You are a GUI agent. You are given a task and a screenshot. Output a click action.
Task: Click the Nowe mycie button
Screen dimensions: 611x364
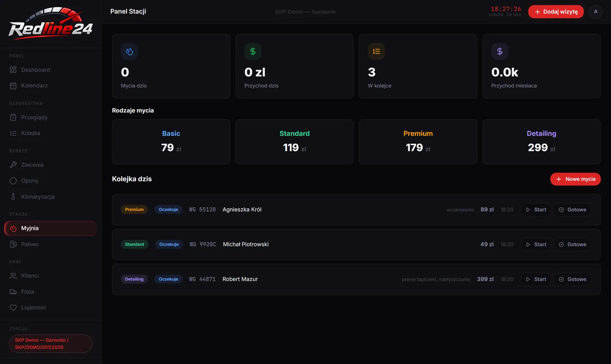point(575,179)
